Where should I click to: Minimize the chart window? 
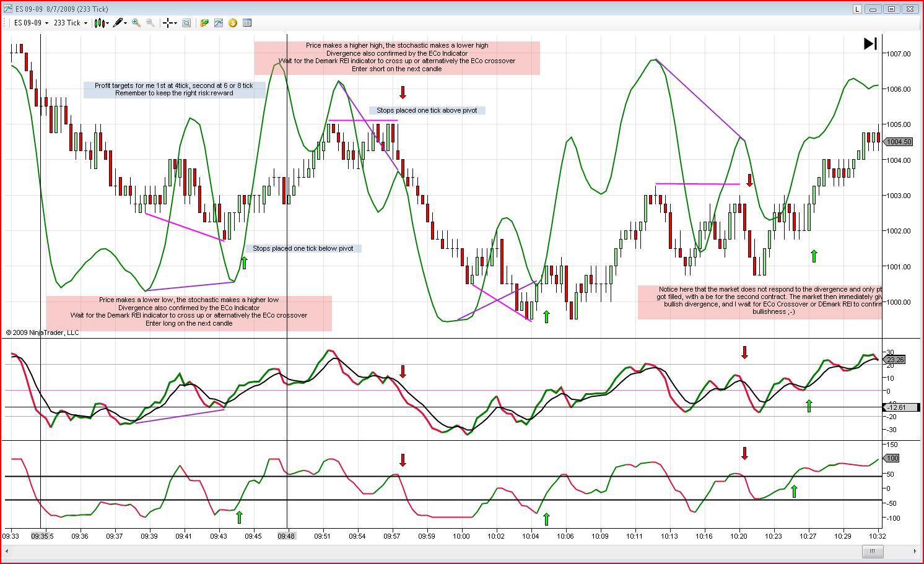tap(874, 9)
